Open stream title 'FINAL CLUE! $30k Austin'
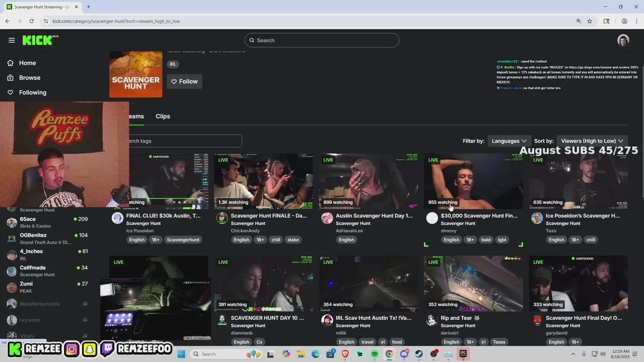 (164, 216)
